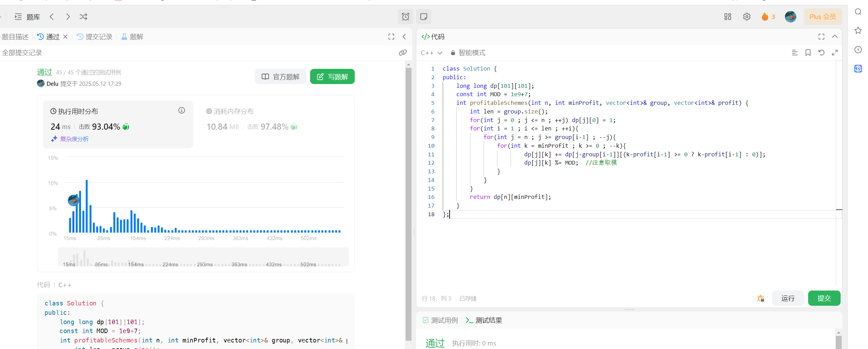
Task: Collapse the left panel chevron
Action: pyautogui.click(x=404, y=37)
